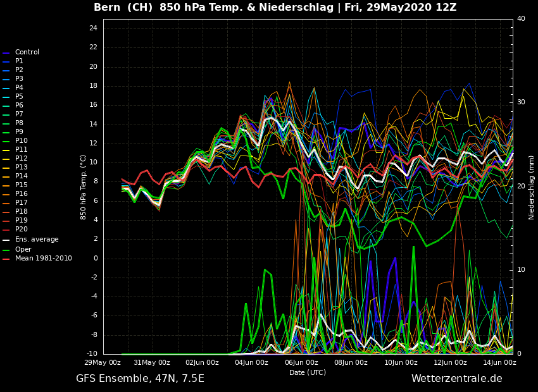This screenshot has width=538, height=392.
Task: Click the 850 hPa Temp. (°C) axis label
Action: pyautogui.click(x=84, y=187)
